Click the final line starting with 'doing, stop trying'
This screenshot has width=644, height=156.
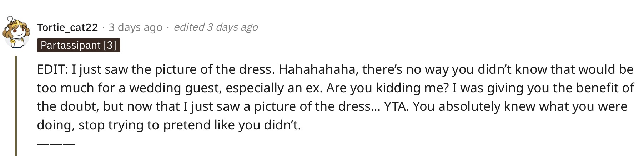(x=169, y=125)
